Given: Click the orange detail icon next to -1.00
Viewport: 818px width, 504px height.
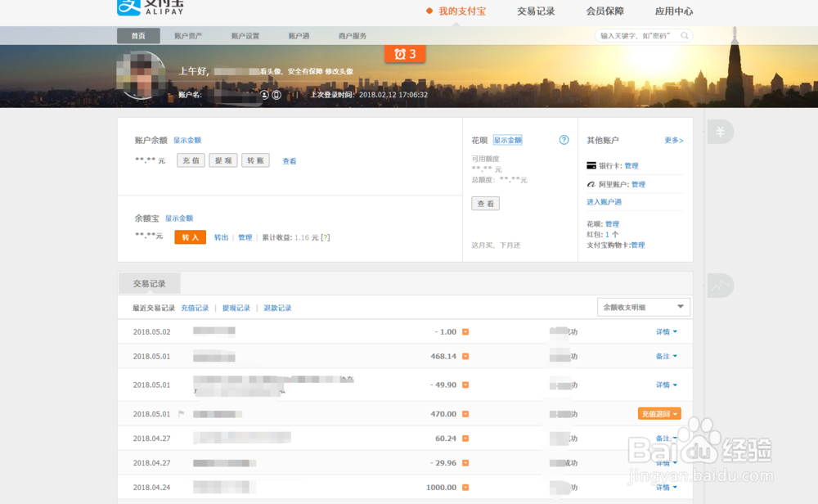Looking at the screenshot, I should 465,331.
